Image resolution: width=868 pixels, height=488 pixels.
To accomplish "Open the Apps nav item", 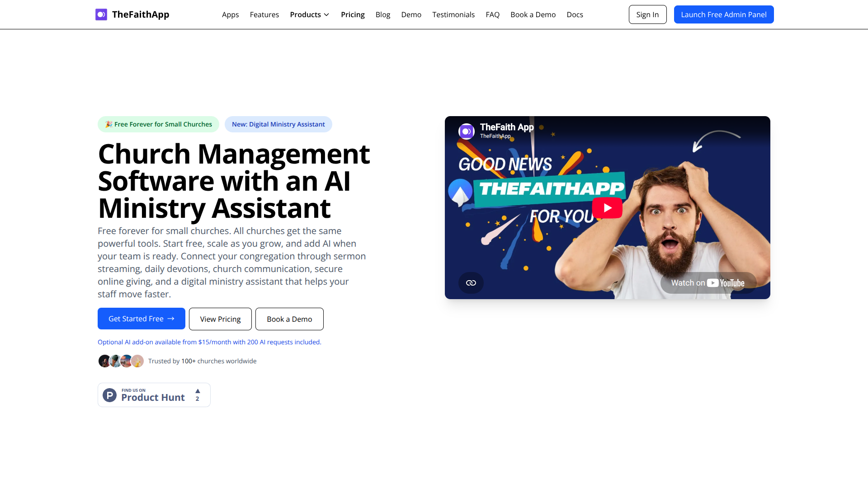I will click(231, 14).
